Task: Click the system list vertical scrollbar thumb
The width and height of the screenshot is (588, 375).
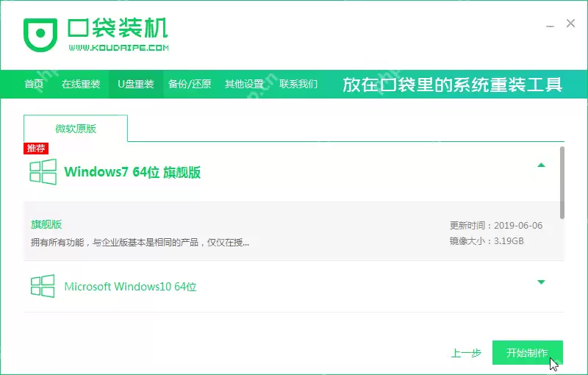Action: coord(562,182)
